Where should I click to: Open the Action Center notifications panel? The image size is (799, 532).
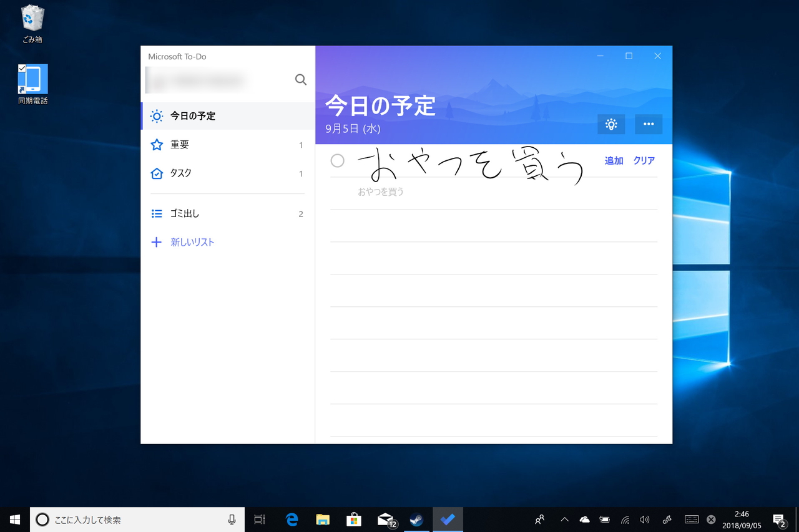tap(779, 519)
